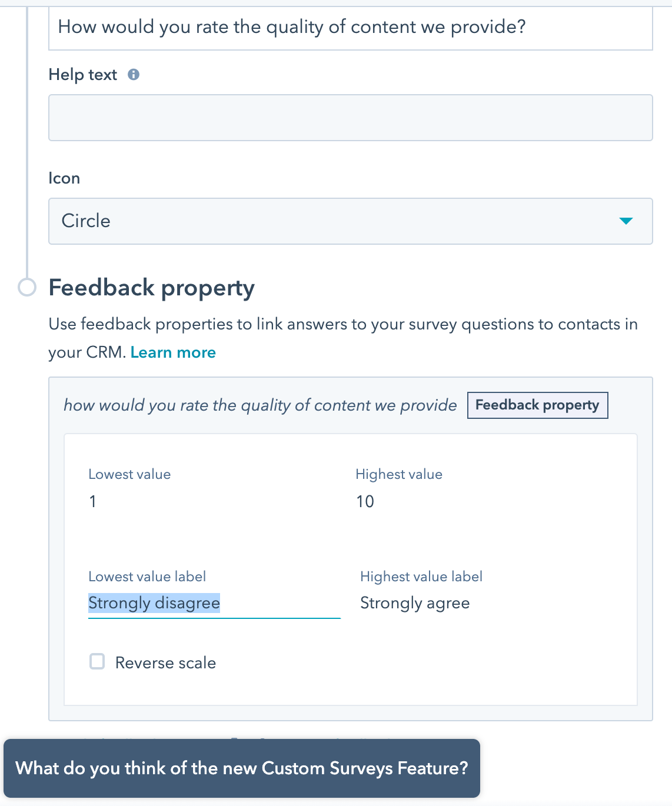Open the Learn more link
Screen dimensions: 672x806
pyautogui.click(x=173, y=352)
